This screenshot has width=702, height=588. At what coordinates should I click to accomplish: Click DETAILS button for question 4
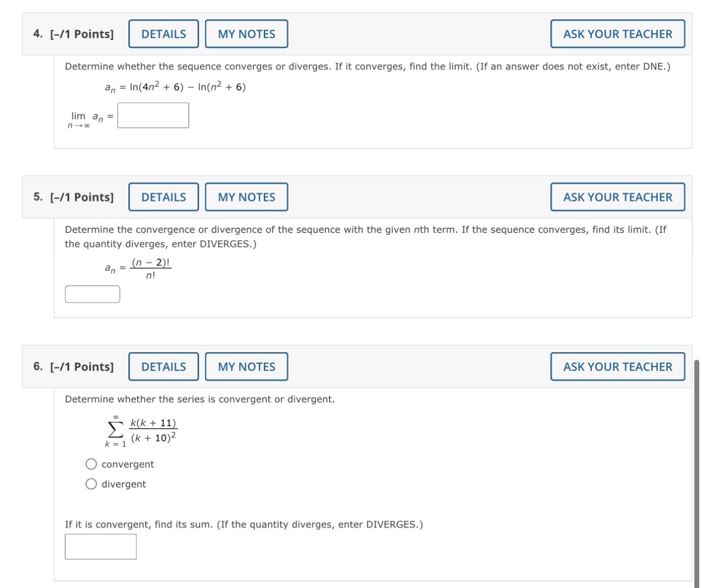click(163, 33)
